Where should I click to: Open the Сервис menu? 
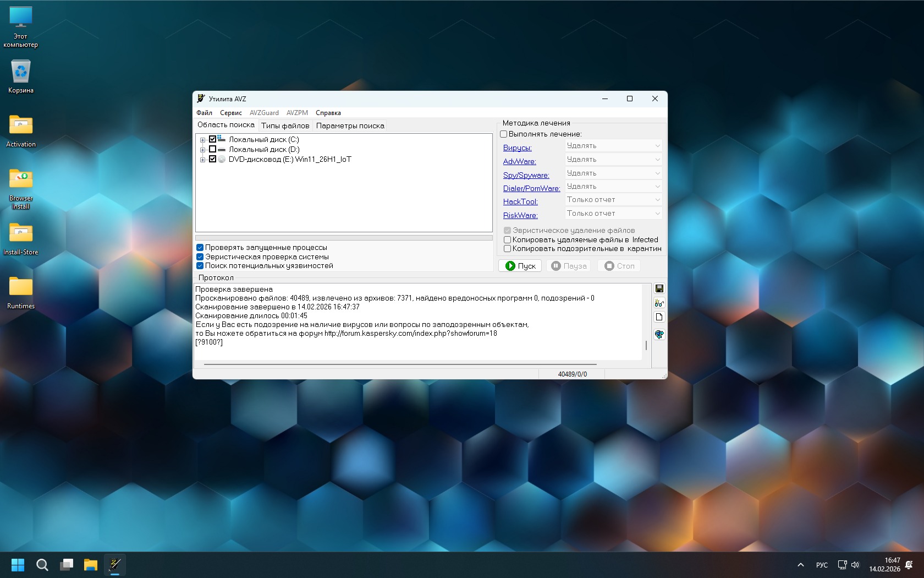230,113
